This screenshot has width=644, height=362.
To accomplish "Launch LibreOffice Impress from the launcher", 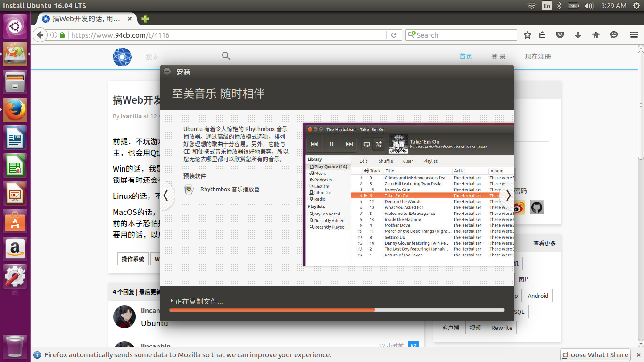I will (x=16, y=193).
